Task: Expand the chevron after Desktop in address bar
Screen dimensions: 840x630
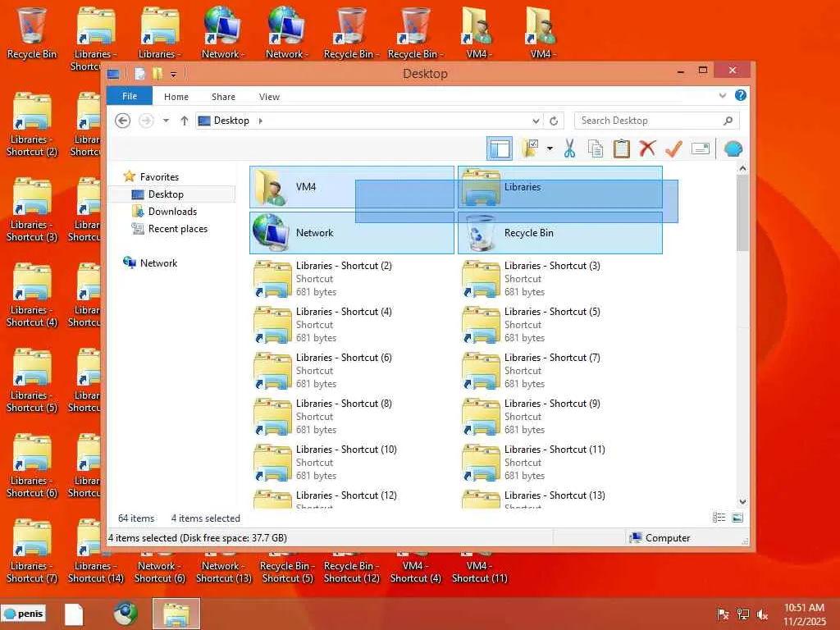Action: (260, 121)
